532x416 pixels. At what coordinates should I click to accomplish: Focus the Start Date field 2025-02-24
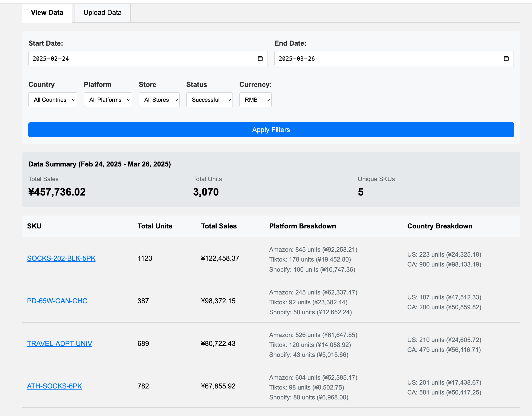pyautogui.click(x=148, y=59)
